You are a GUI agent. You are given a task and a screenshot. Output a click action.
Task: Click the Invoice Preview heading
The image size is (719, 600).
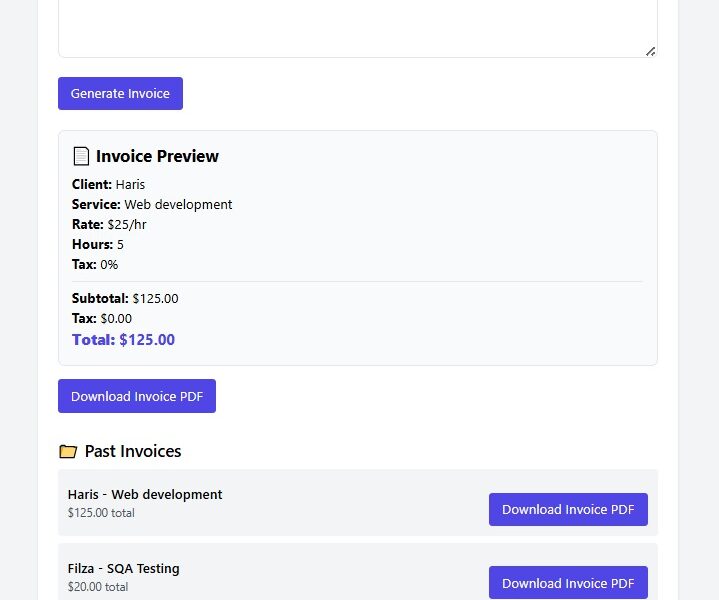click(157, 156)
